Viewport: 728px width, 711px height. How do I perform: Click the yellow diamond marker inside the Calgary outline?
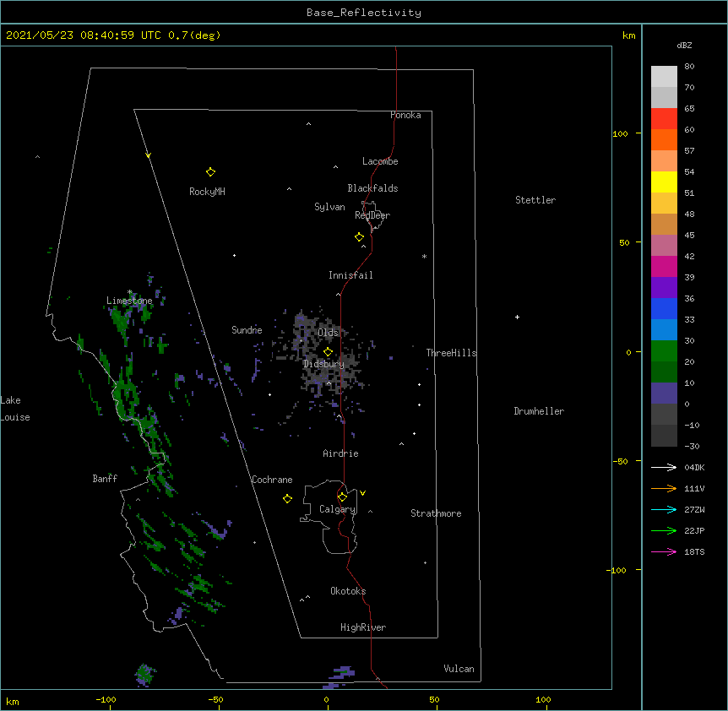click(342, 497)
